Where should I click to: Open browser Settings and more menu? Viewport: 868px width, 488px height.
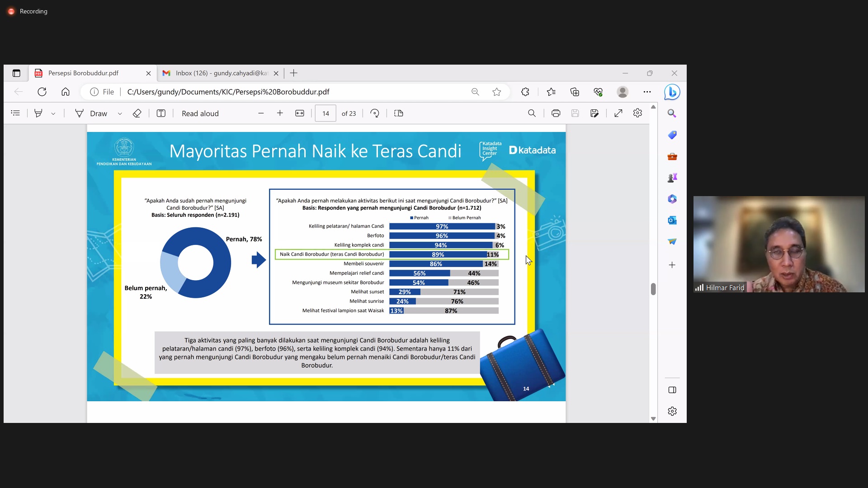647,92
